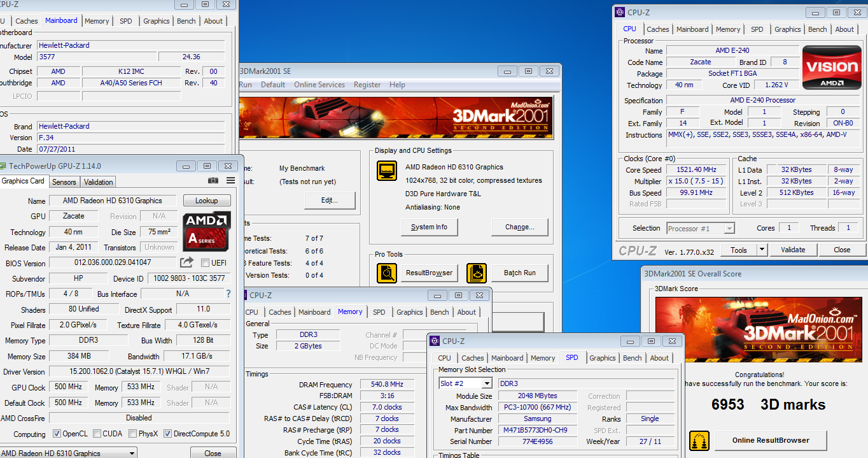The width and height of the screenshot is (868, 458).
Task: Open the Online Services menu
Action: (319, 85)
